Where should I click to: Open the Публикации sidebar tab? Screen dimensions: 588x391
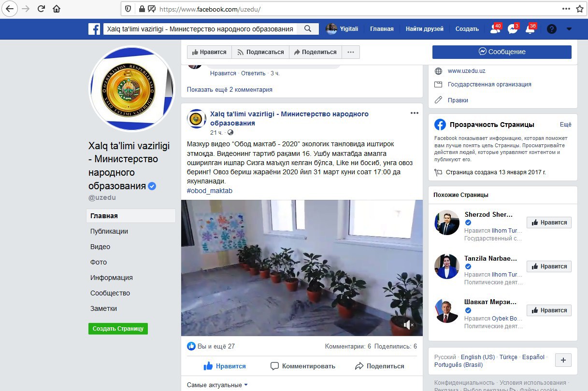pyautogui.click(x=109, y=231)
